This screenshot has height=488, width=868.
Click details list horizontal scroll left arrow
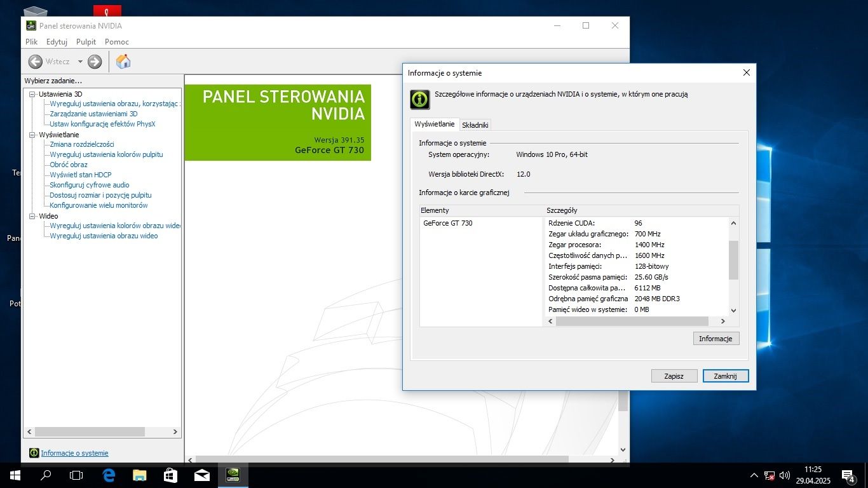550,322
